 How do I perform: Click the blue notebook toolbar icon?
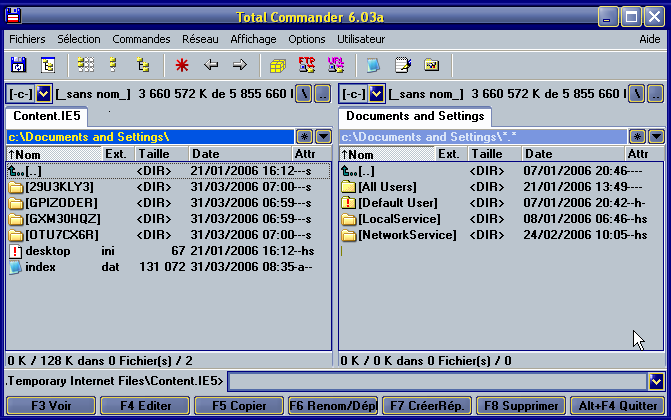click(373, 65)
